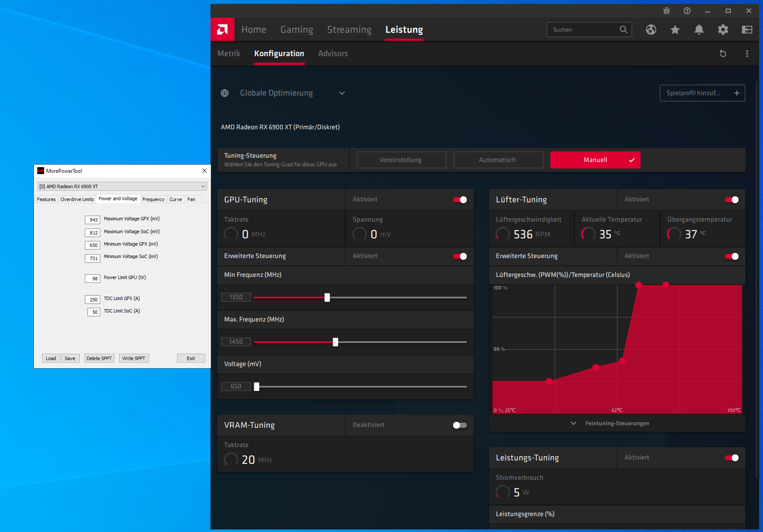Image resolution: width=763 pixels, height=532 pixels.
Task: Choose Automatisch tuning mode
Action: click(x=499, y=160)
